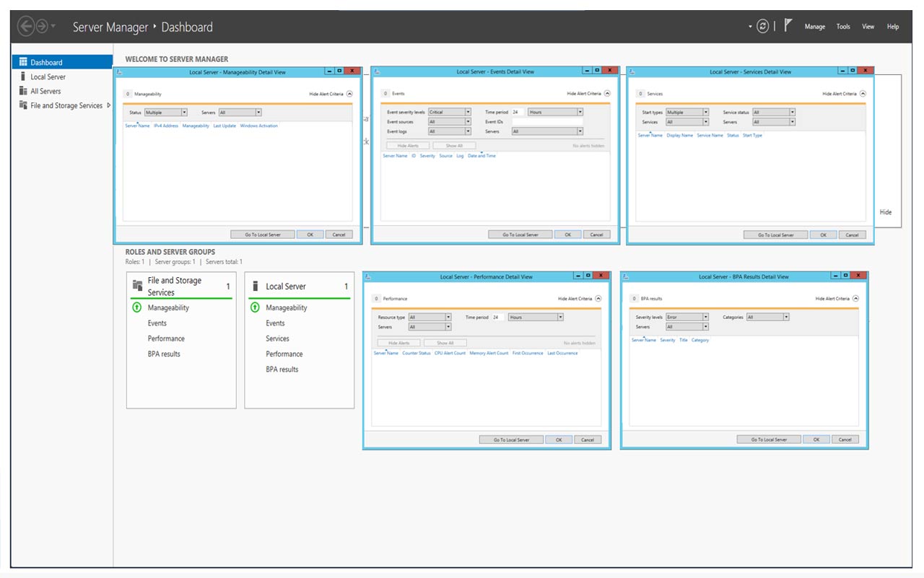
Task: Click the Events Detail View window icon
Action: click(375, 72)
